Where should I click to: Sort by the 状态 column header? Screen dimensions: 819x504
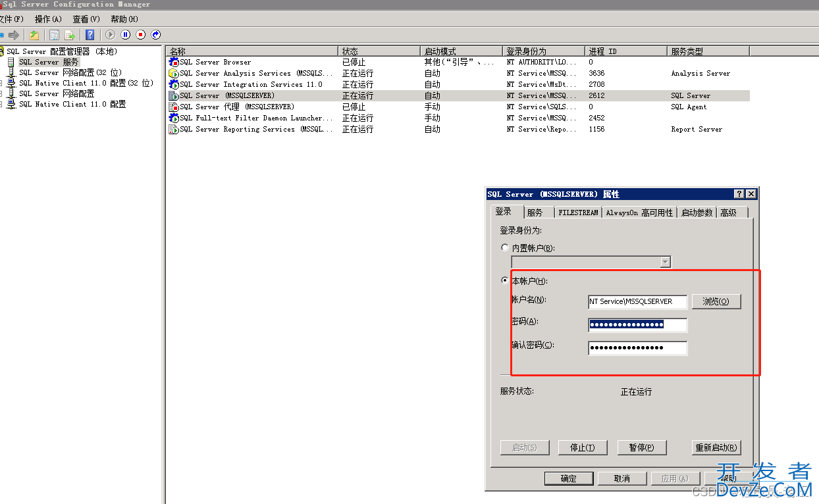click(x=379, y=51)
